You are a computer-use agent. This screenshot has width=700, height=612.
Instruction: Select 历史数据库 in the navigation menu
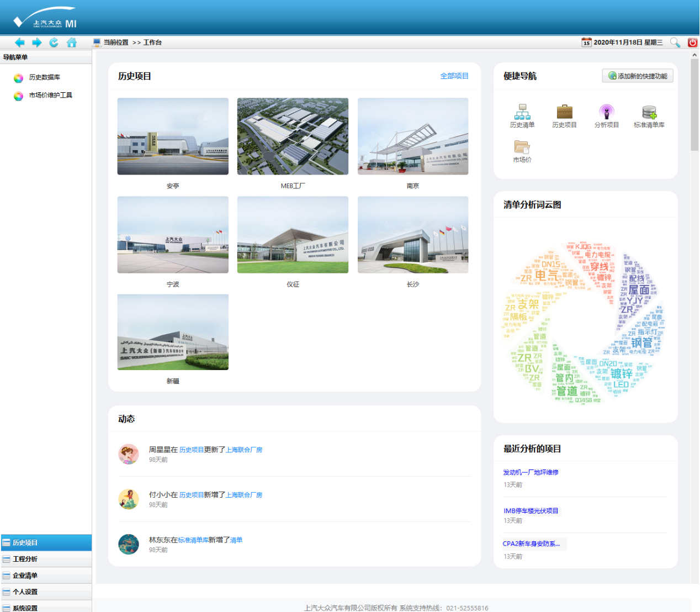pyautogui.click(x=44, y=77)
